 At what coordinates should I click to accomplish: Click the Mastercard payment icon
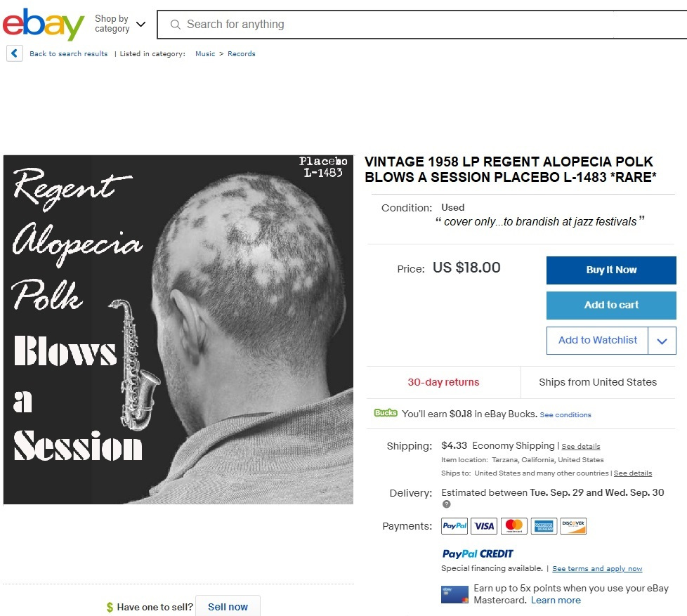pyautogui.click(x=514, y=526)
